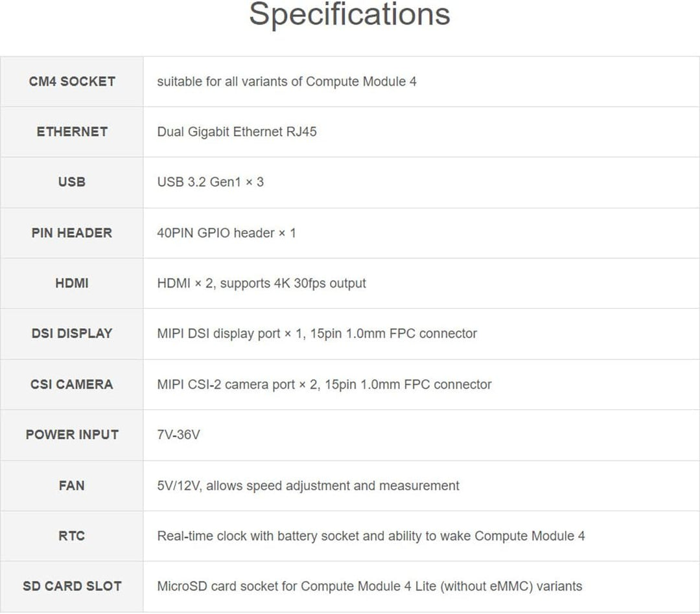Screen dimensions: 700x614
Task: Select the 7V-36V power value
Action: 179,435
